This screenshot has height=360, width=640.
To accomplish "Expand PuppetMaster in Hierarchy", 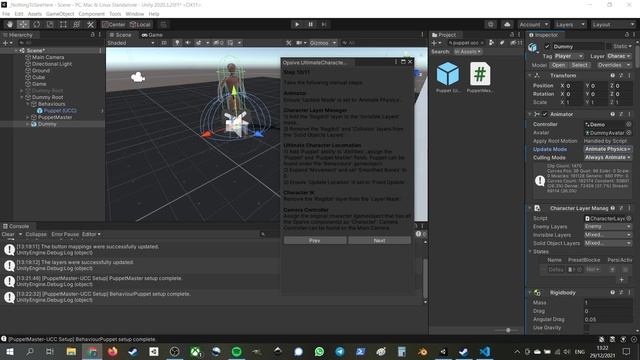I will point(28,117).
